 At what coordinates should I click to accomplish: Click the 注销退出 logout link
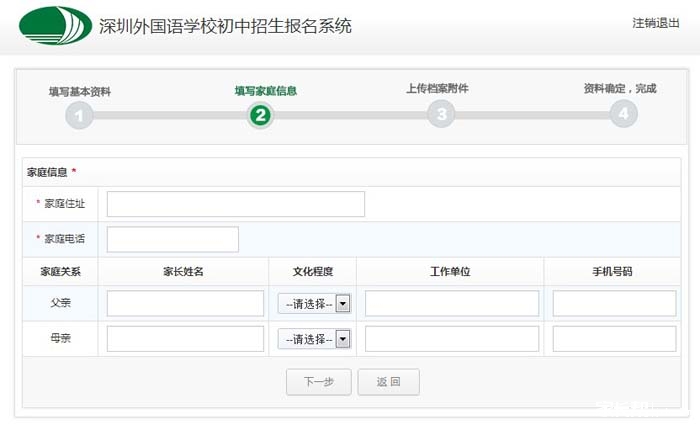(x=656, y=23)
